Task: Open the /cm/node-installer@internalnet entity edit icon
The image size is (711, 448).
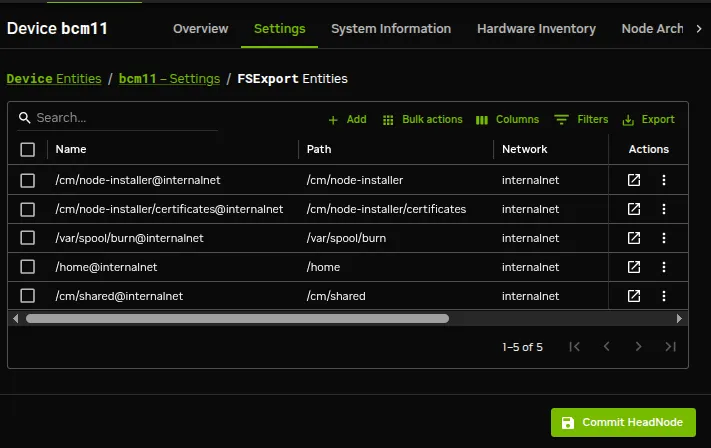Action: (633, 180)
